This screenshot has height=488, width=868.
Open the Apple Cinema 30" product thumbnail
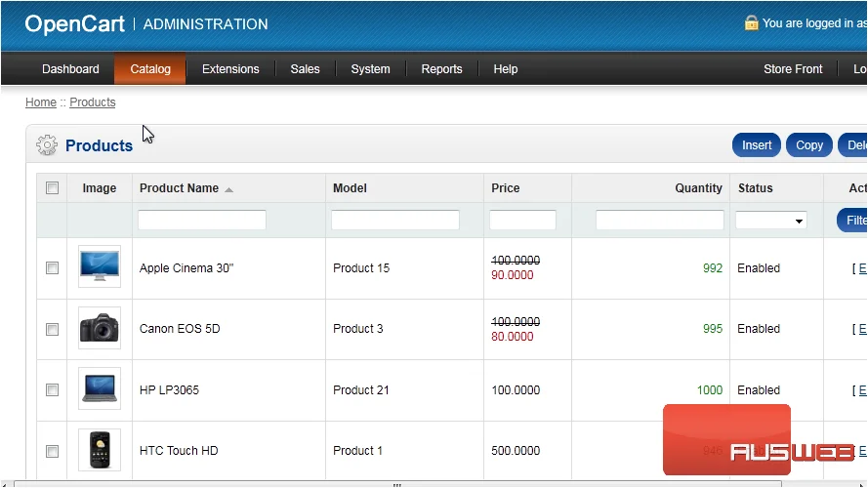[x=99, y=266]
